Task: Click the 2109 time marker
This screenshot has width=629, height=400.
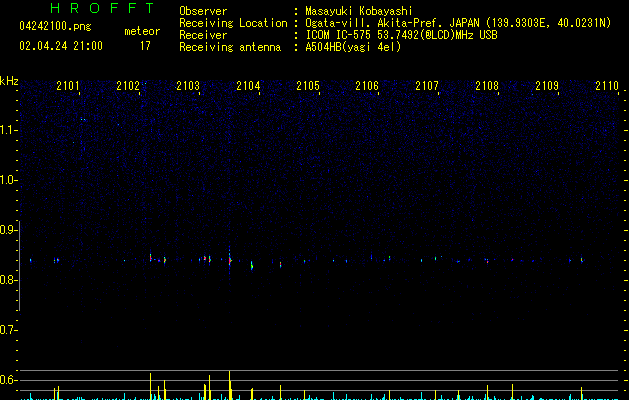Action: tap(547, 86)
